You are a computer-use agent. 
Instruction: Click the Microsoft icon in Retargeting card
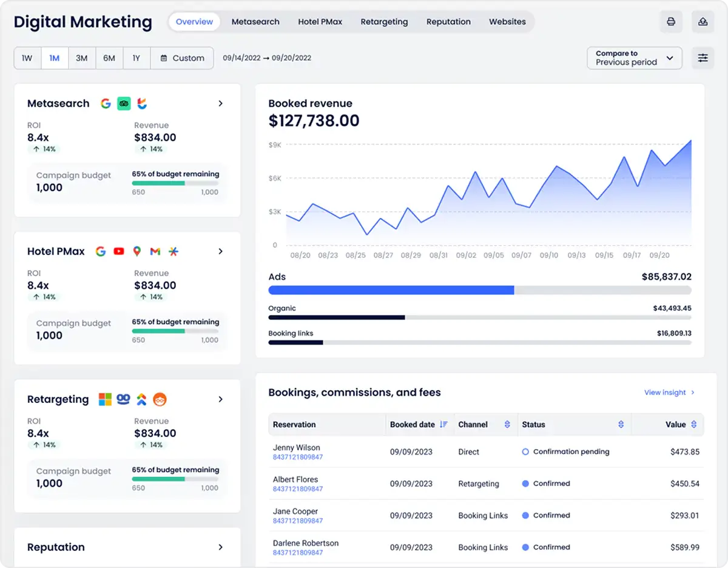click(x=106, y=399)
